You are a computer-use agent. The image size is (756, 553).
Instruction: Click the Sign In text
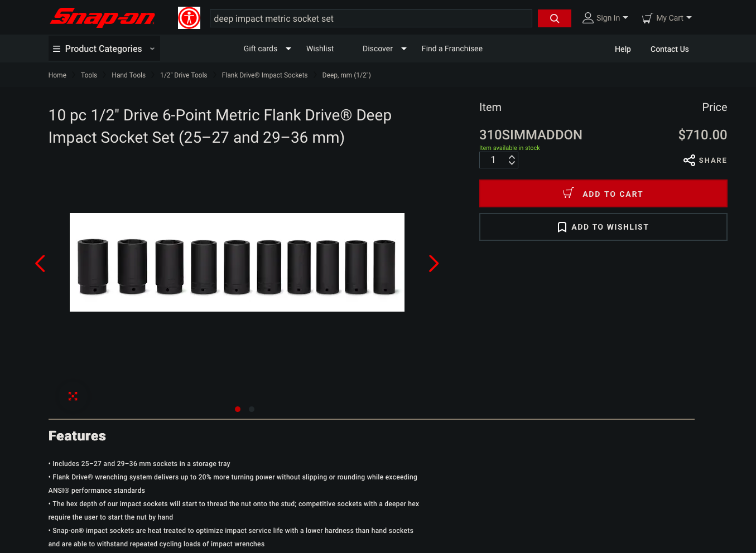tap(608, 18)
